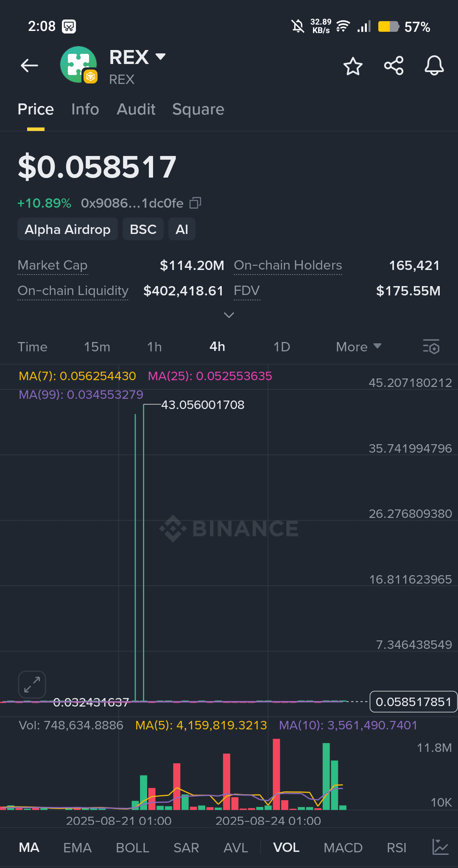Tap the back arrow icon
The height and width of the screenshot is (868, 458).
[29, 66]
